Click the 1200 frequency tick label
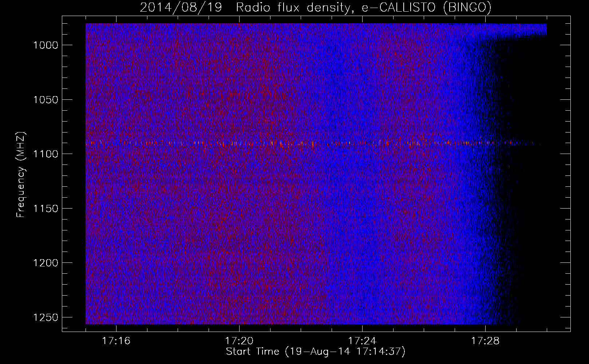The width and height of the screenshot is (589, 364). pos(46,263)
